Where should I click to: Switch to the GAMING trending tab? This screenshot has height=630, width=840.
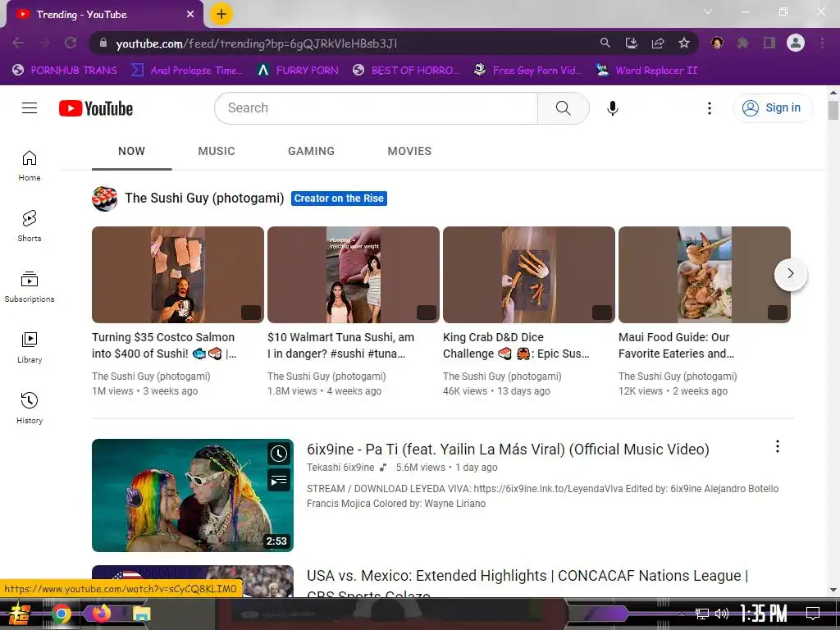(311, 152)
